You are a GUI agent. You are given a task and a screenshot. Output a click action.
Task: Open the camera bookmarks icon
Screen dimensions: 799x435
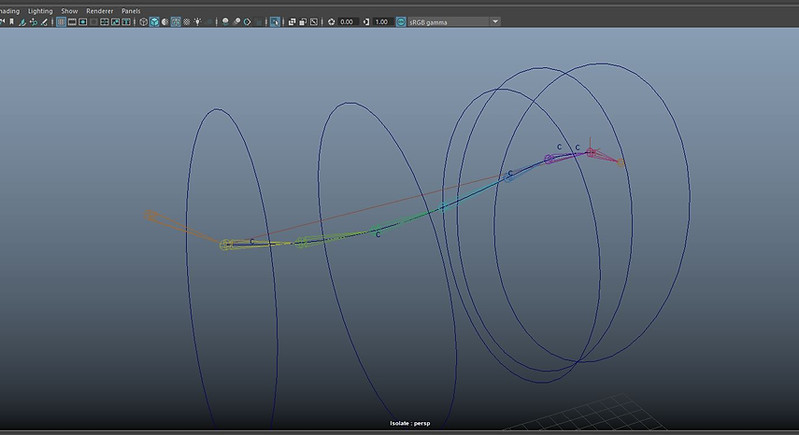pos(11,22)
